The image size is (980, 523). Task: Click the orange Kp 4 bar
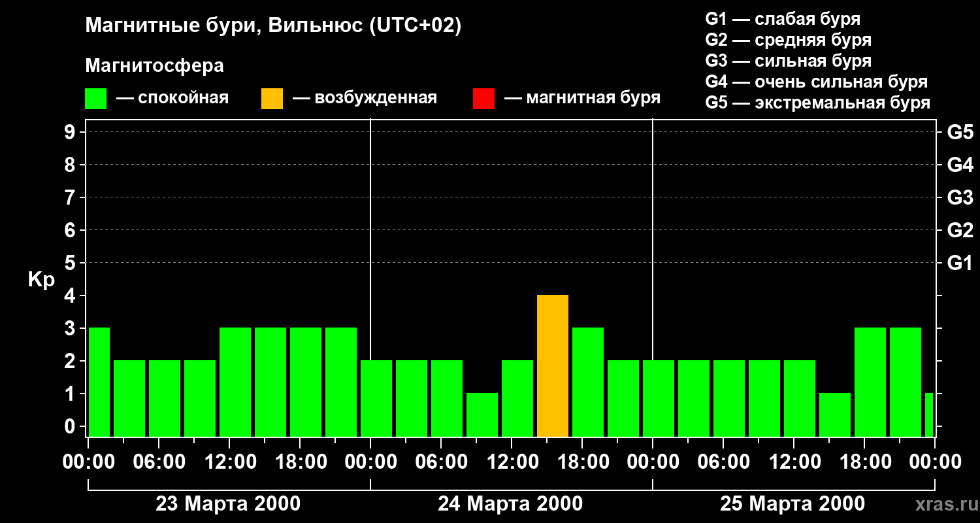(x=553, y=366)
